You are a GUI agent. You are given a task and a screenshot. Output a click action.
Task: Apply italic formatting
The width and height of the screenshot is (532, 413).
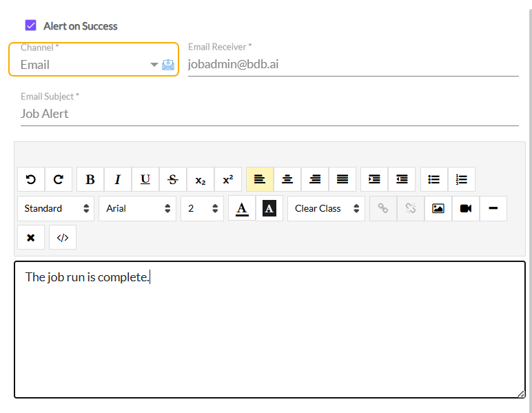coord(118,179)
